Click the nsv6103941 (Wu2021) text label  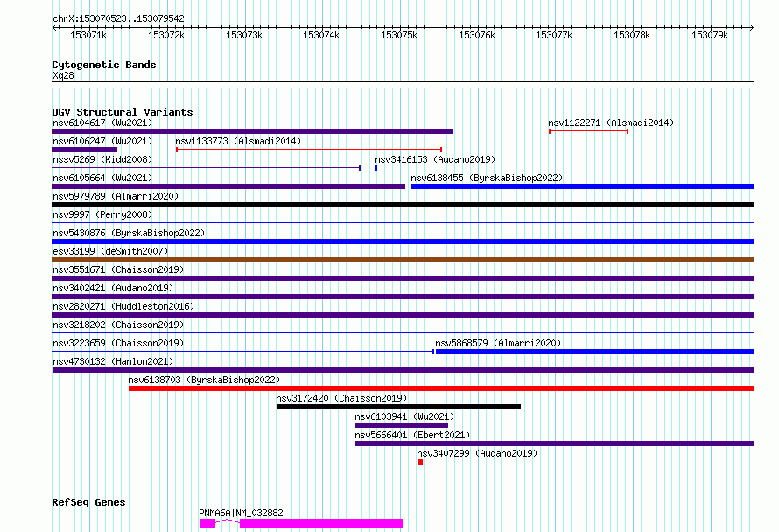click(x=404, y=416)
